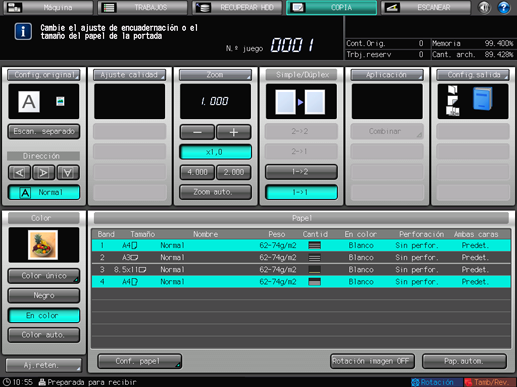Select the COPIA tab
The width and height of the screenshot is (517, 387).
point(331,7)
